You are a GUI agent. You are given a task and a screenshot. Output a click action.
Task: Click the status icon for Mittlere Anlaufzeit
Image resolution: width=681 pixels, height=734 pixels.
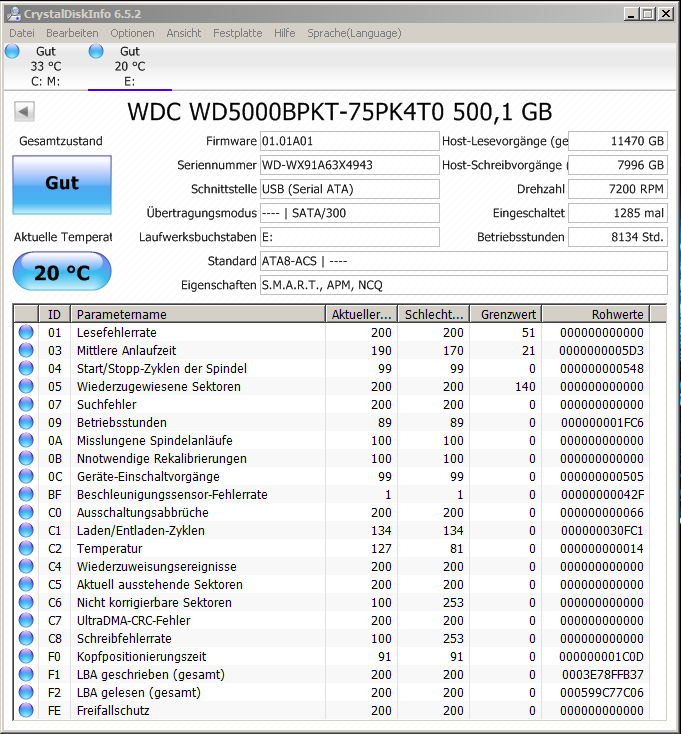point(26,350)
